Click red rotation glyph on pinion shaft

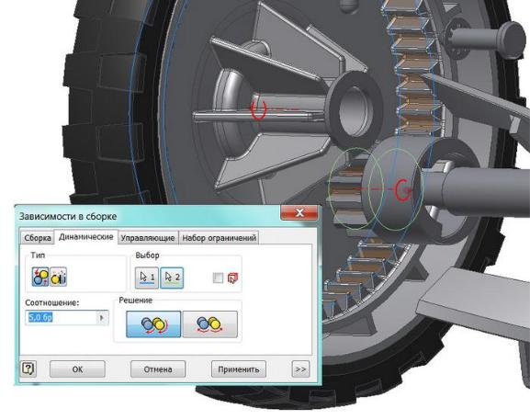pos(402,189)
